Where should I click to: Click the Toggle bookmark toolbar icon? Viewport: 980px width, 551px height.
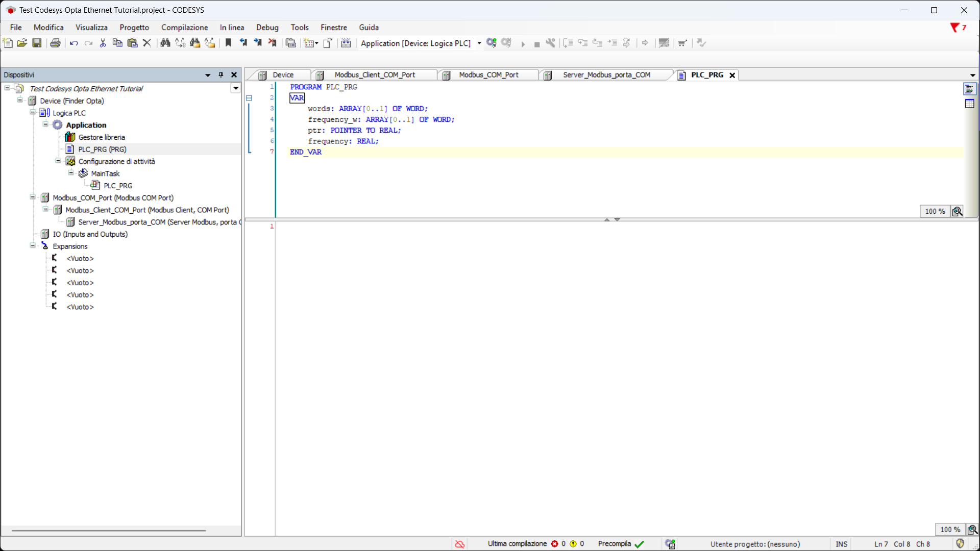(x=228, y=43)
